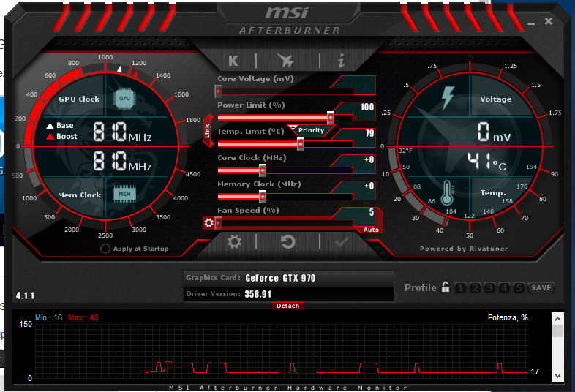Click the Core Clock value +0

pos(369,160)
